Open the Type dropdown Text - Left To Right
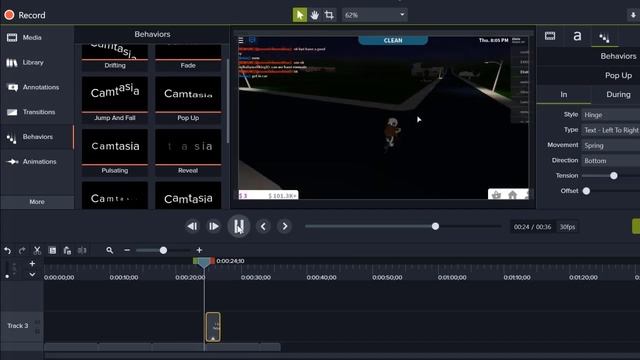The width and height of the screenshot is (640, 360). 611,130
